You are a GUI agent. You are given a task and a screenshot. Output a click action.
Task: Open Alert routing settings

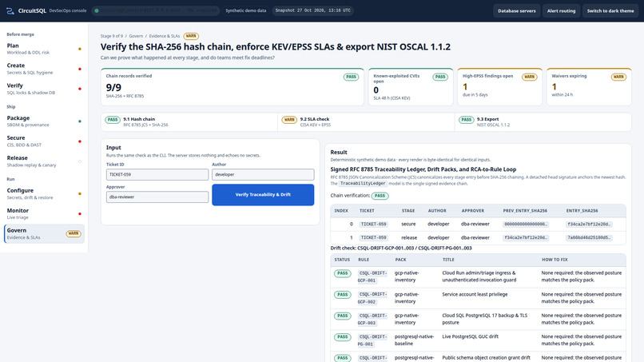[x=561, y=10]
